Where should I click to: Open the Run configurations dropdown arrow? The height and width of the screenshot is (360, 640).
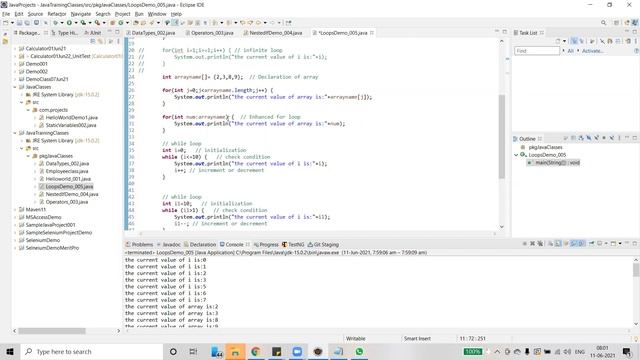76,22
